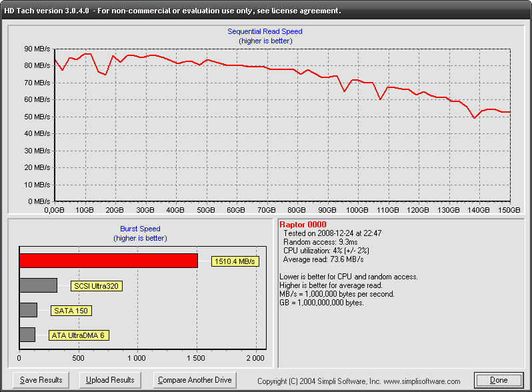The height and width of the screenshot is (392, 532).
Task: Click the Save Results button
Action: tap(41, 380)
